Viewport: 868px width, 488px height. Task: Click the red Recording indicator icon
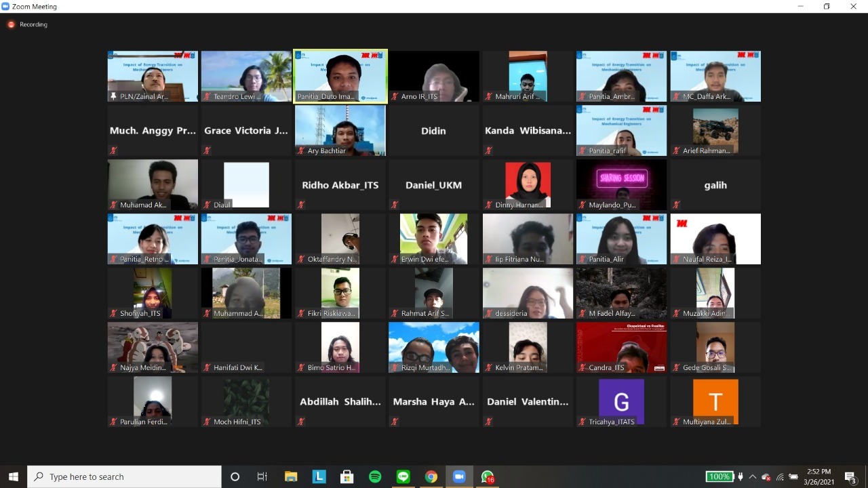(x=11, y=24)
